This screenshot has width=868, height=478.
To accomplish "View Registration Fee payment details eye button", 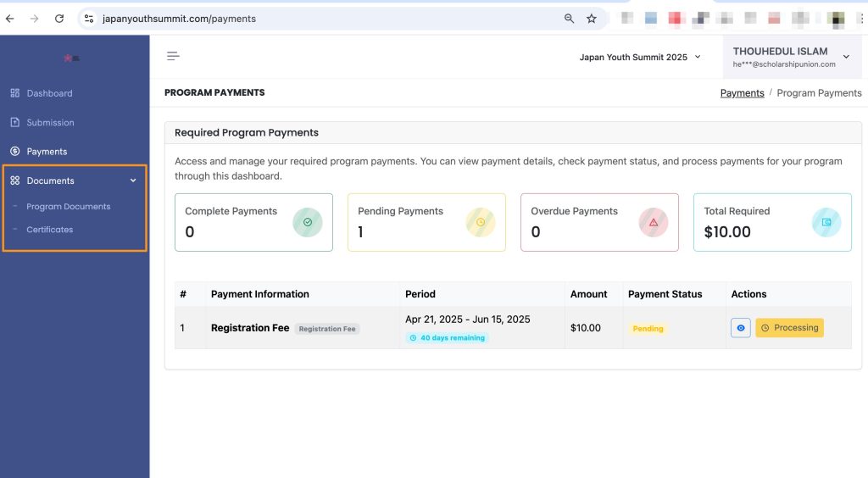I will click(x=741, y=327).
